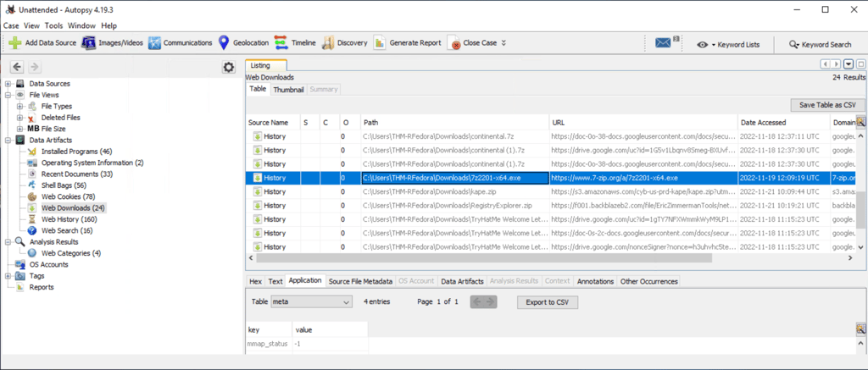Click the tab list dropdown arrow in the Listing pane
This screenshot has height=370, width=868.
coord(848,64)
